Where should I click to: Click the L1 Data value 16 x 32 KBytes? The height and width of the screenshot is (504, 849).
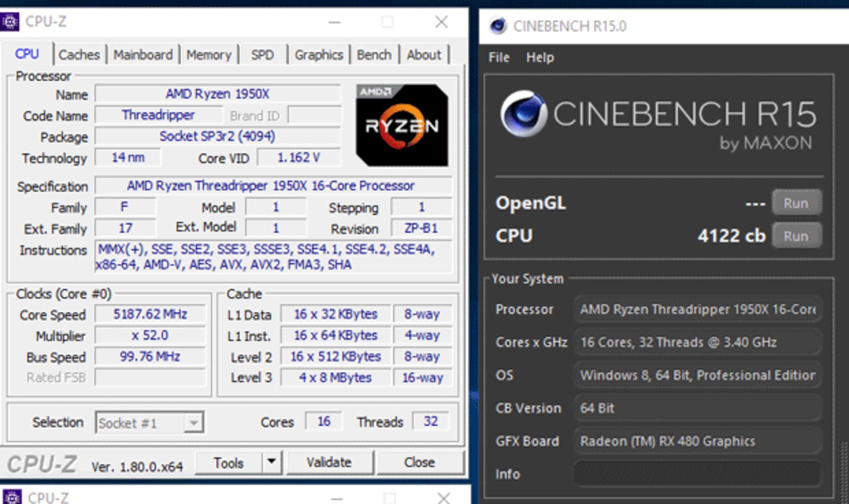pos(336,314)
